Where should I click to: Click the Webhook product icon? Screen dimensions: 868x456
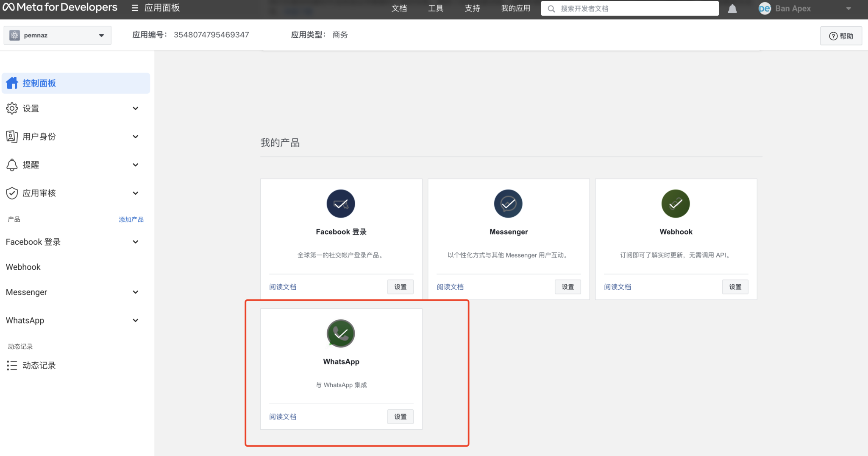click(676, 204)
